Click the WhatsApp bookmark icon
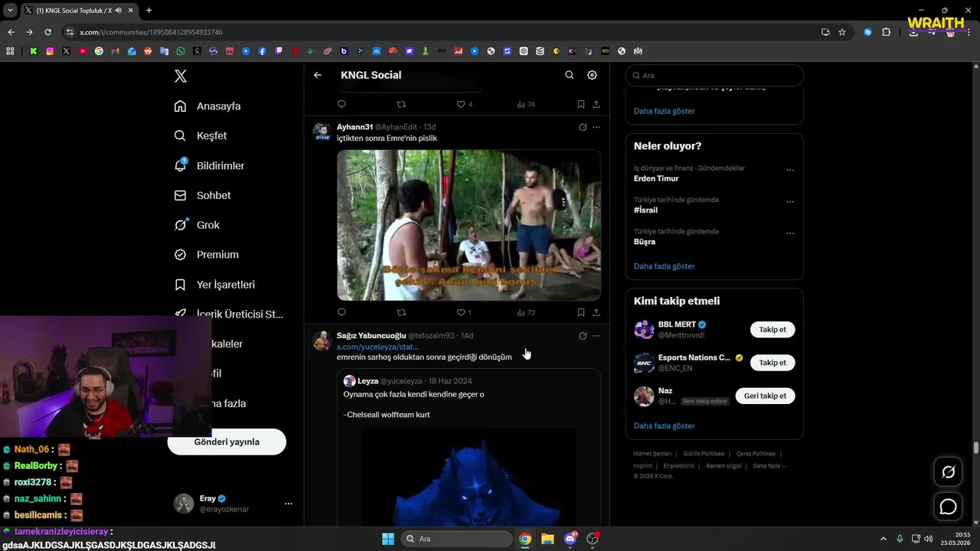The height and width of the screenshot is (551, 980). point(181,51)
